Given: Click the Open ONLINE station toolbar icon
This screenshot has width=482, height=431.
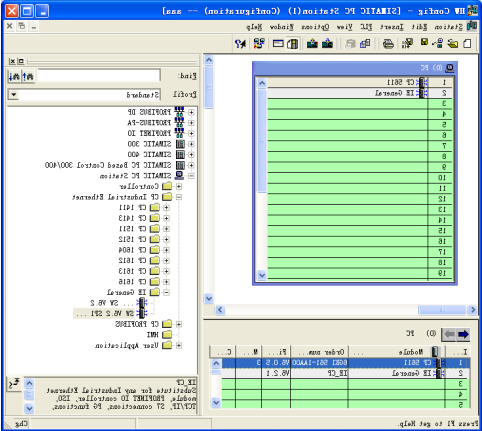Looking at the screenshot, I should point(438,44).
